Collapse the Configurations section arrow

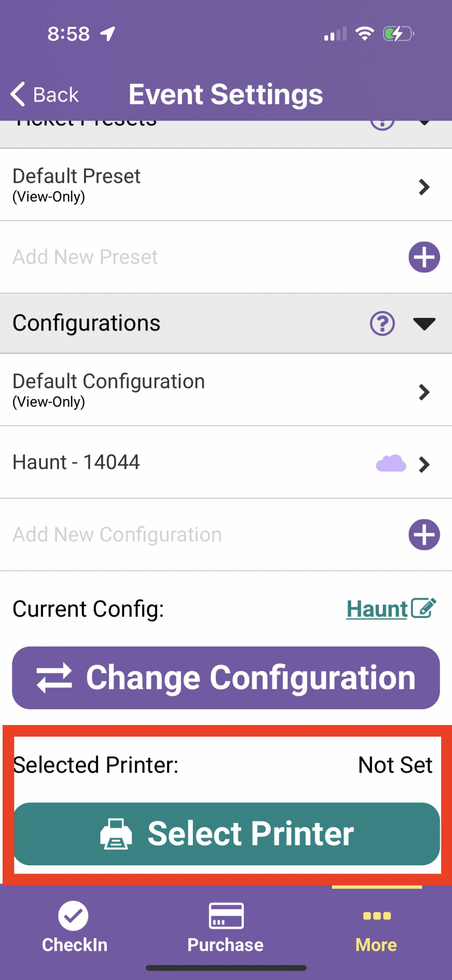tap(424, 323)
